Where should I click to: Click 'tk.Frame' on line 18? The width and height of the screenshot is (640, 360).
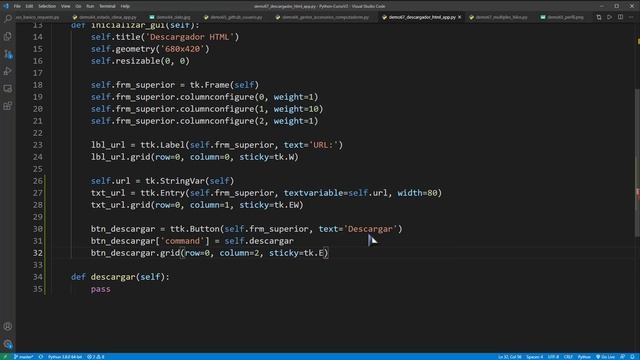tap(209, 85)
